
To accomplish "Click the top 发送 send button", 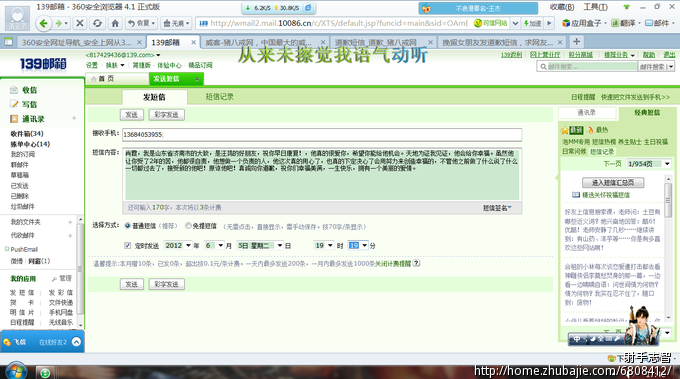I will 131,115.
